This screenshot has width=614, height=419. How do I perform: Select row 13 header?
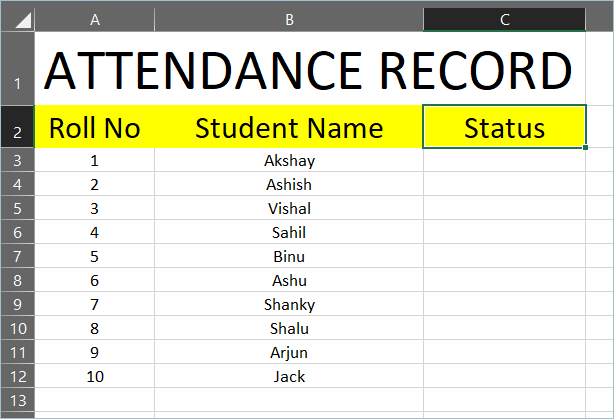point(17,400)
